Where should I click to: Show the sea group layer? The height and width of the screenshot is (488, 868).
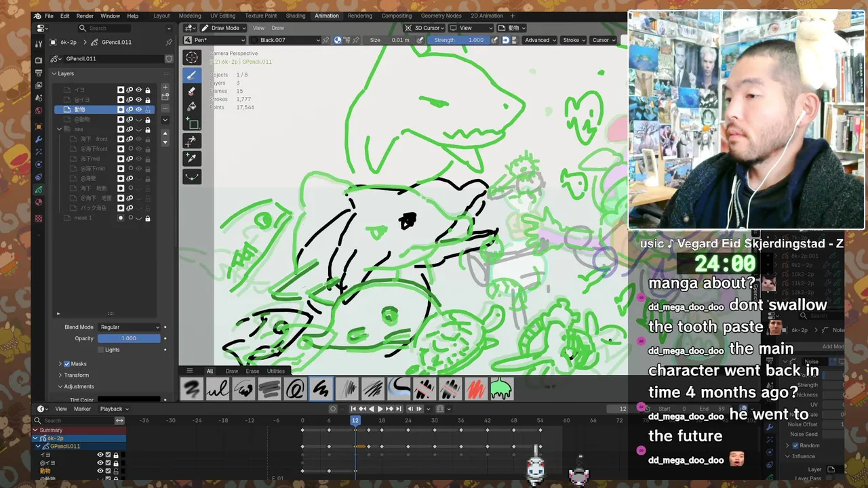point(138,129)
